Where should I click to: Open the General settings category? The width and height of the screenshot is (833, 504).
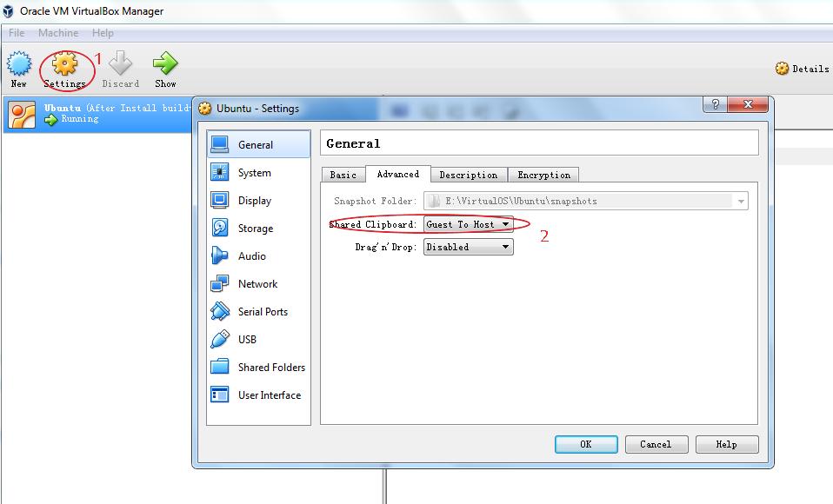tap(258, 144)
